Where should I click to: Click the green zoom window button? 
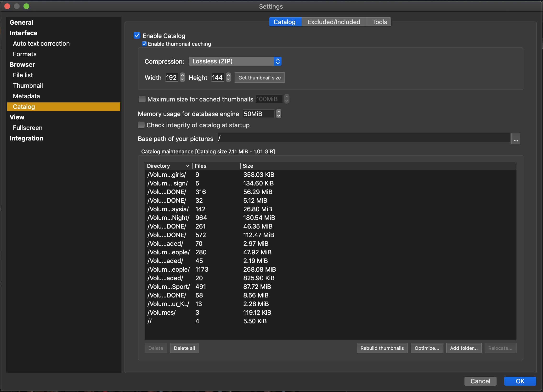click(x=26, y=6)
